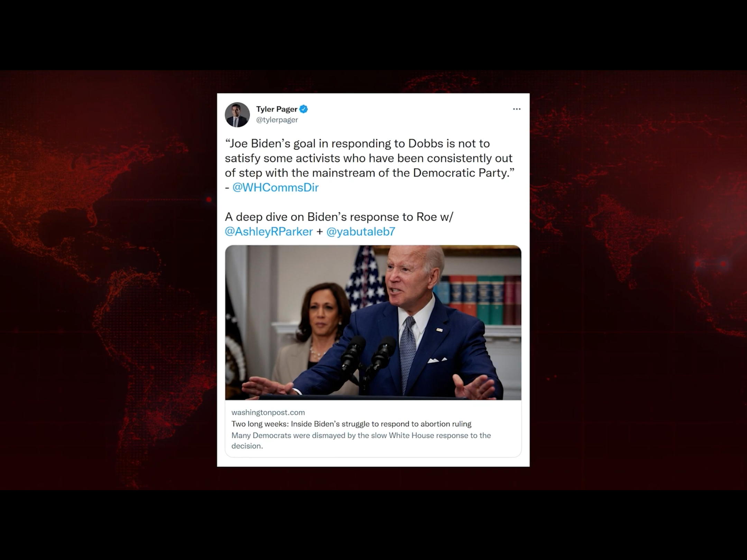Open the @tylerpager handle

tap(277, 120)
